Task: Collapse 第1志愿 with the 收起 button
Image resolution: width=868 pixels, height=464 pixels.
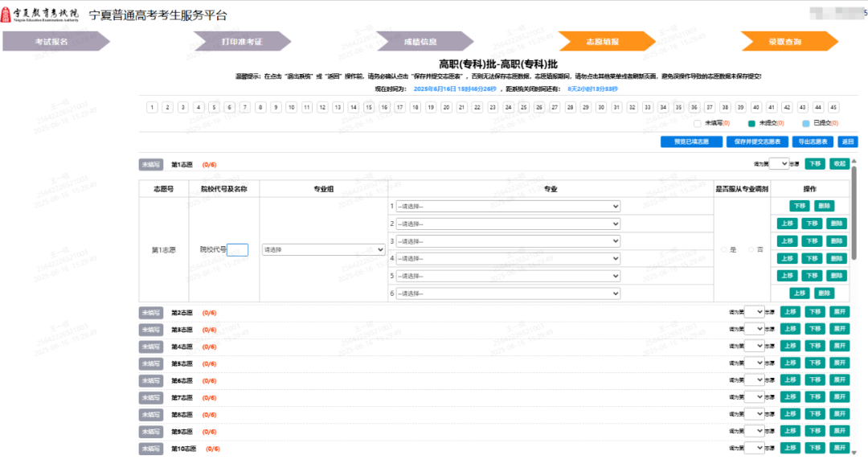Action: coord(841,163)
